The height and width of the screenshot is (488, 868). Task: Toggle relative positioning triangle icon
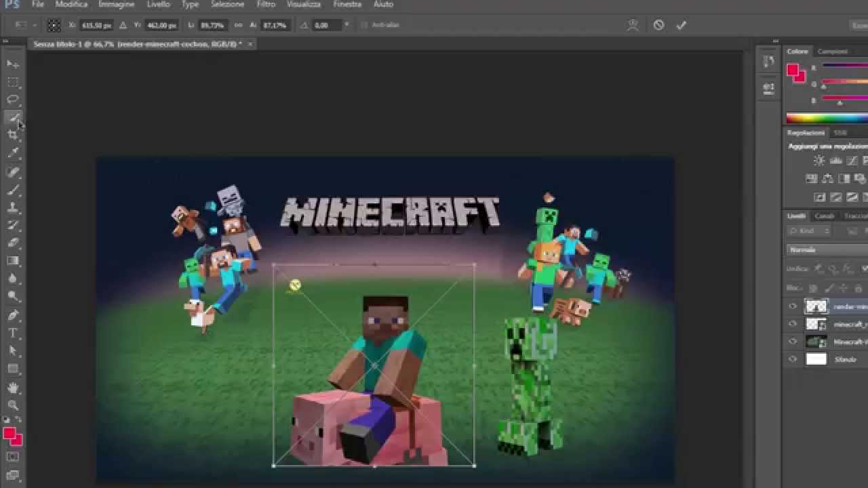[123, 25]
